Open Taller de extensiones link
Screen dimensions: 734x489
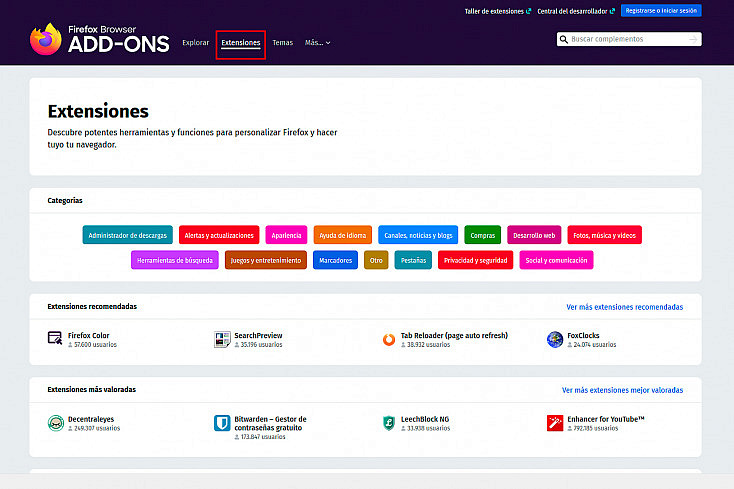494,11
